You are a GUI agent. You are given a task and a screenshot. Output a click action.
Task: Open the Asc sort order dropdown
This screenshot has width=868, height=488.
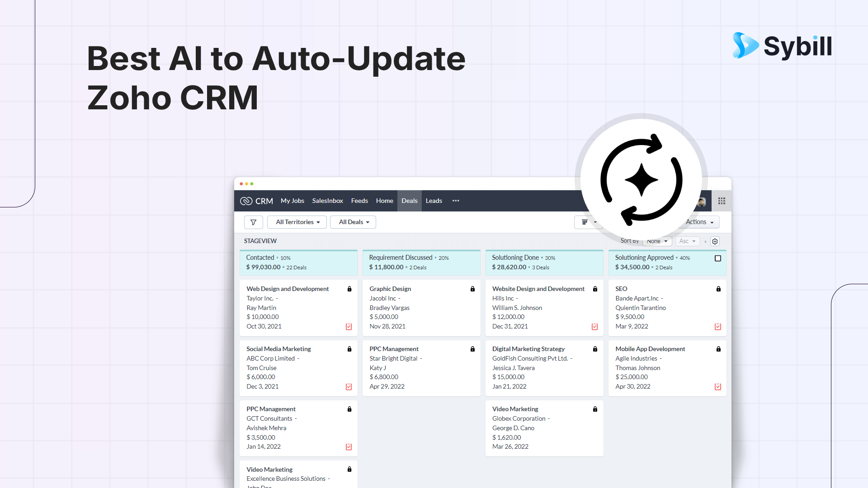(688, 241)
